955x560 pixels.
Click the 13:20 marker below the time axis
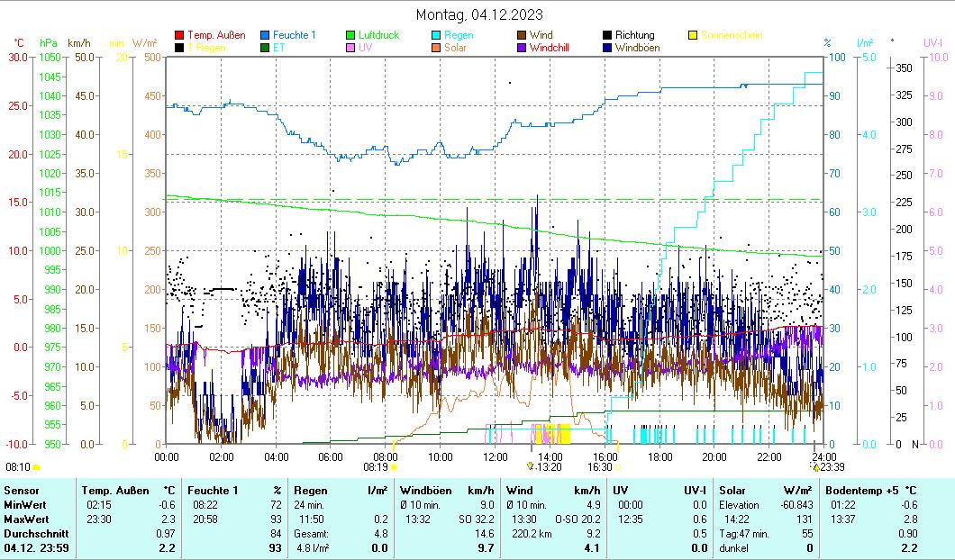point(530,465)
